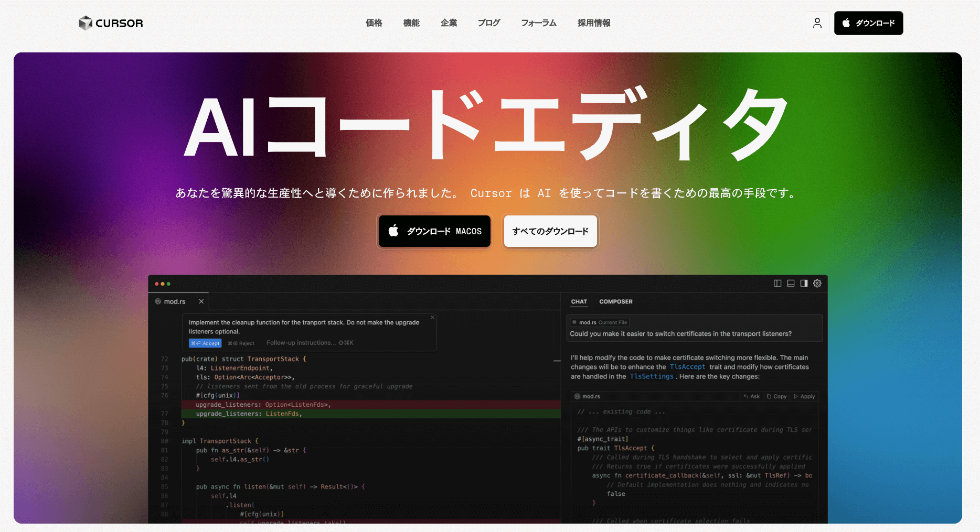Go to the 企業 enterprise page
The image size is (980, 532).
coord(449,23)
